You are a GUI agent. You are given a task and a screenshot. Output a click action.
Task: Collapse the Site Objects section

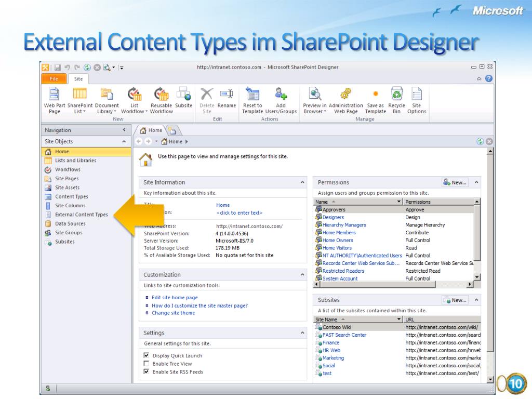pyautogui.click(x=124, y=141)
